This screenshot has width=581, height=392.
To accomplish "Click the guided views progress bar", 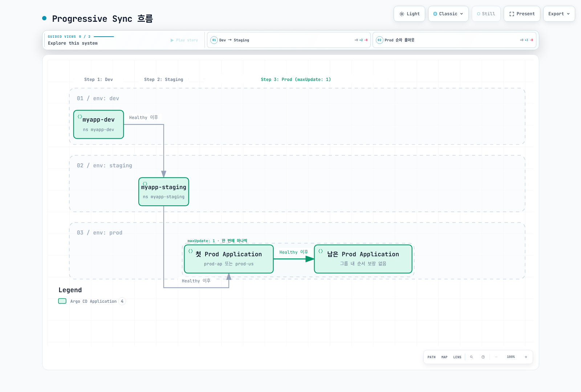I will click(x=104, y=37).
